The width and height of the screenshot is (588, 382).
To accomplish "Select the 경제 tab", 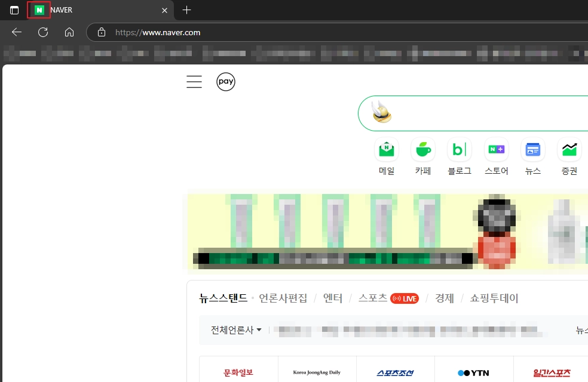I will coord(445,298).
